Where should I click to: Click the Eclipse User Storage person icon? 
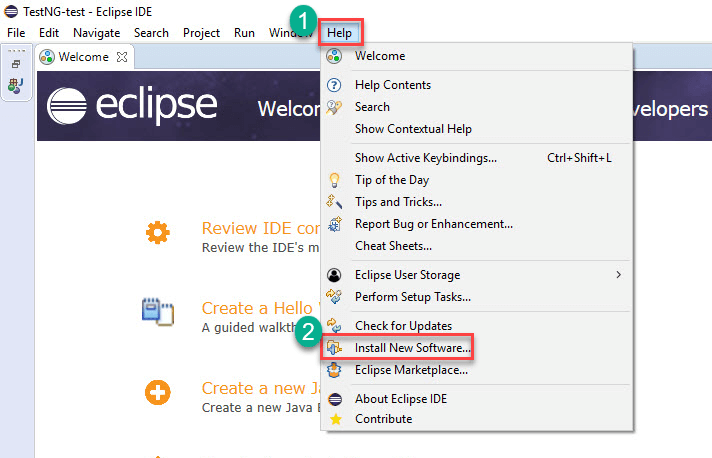click(x=335, y=275)
